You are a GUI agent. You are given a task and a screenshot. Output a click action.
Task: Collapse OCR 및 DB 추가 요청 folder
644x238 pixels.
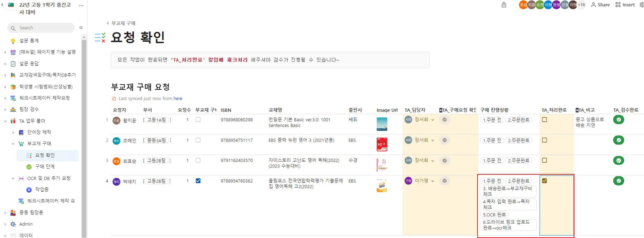pyautogui.click(x=13, y=178)
